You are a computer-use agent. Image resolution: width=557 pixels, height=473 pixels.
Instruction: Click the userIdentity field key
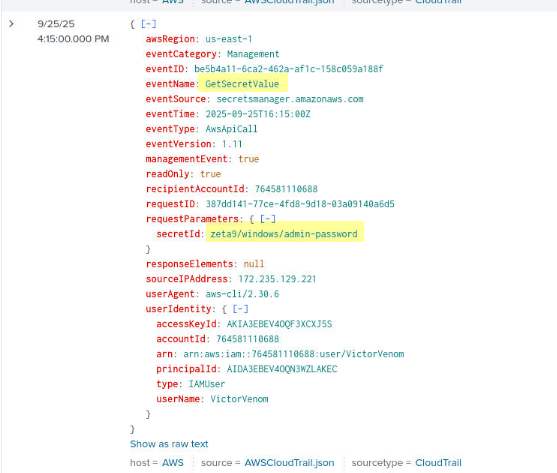[178, 309]
